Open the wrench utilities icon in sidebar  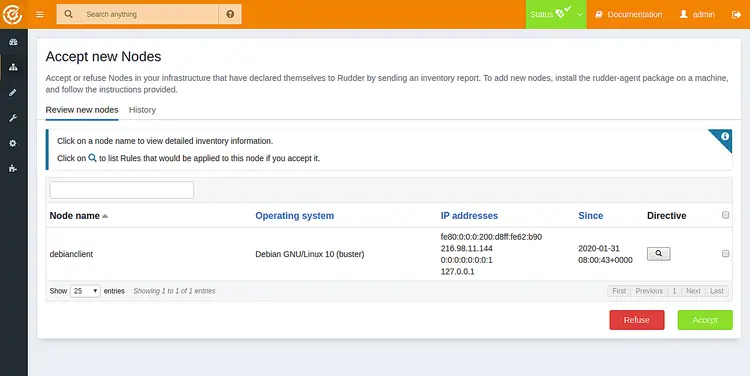(13, 118)
